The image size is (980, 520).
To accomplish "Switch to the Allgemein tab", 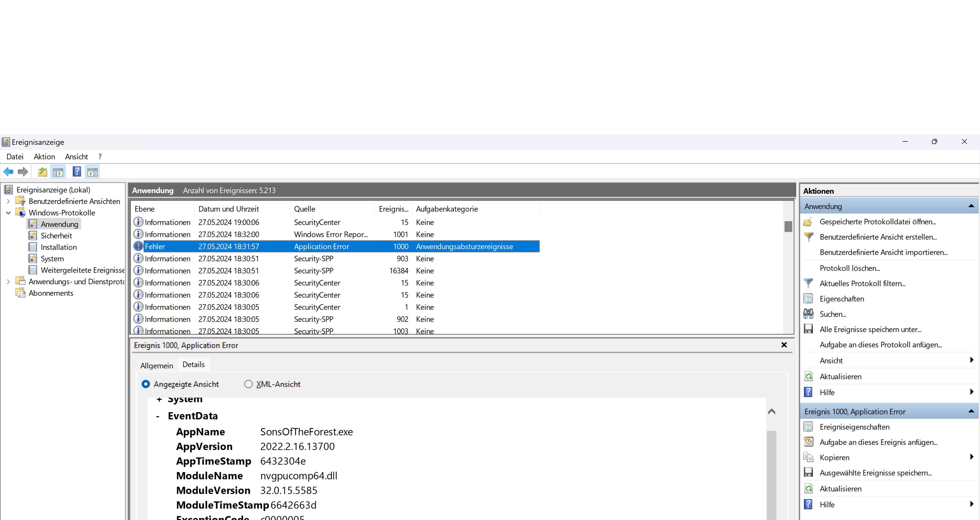I will coord(156,365).
